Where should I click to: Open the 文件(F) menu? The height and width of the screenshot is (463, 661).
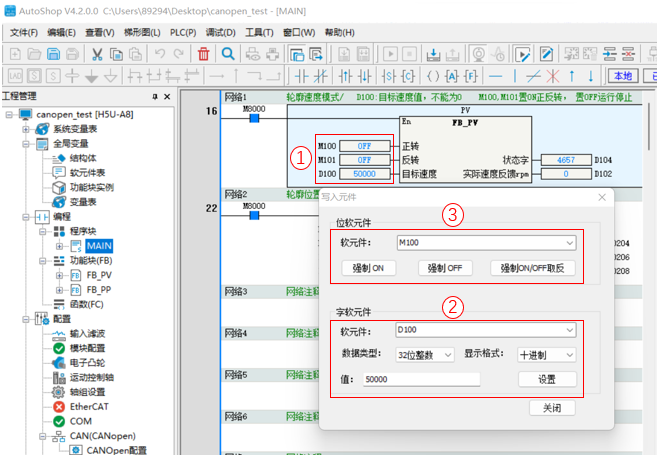[x=24, y=32]
